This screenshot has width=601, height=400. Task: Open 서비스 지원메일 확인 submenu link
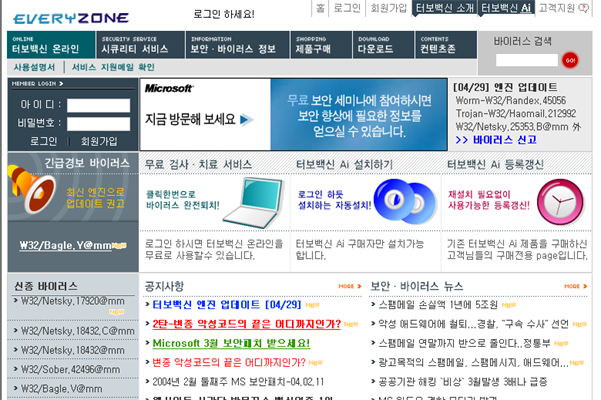click(113, 67)
